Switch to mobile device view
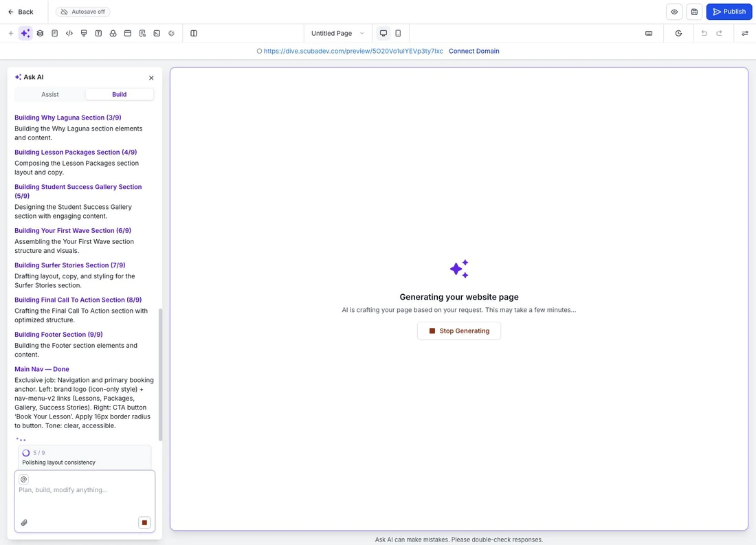The width and height of the screenshot is (756, 545). (398, 33)
